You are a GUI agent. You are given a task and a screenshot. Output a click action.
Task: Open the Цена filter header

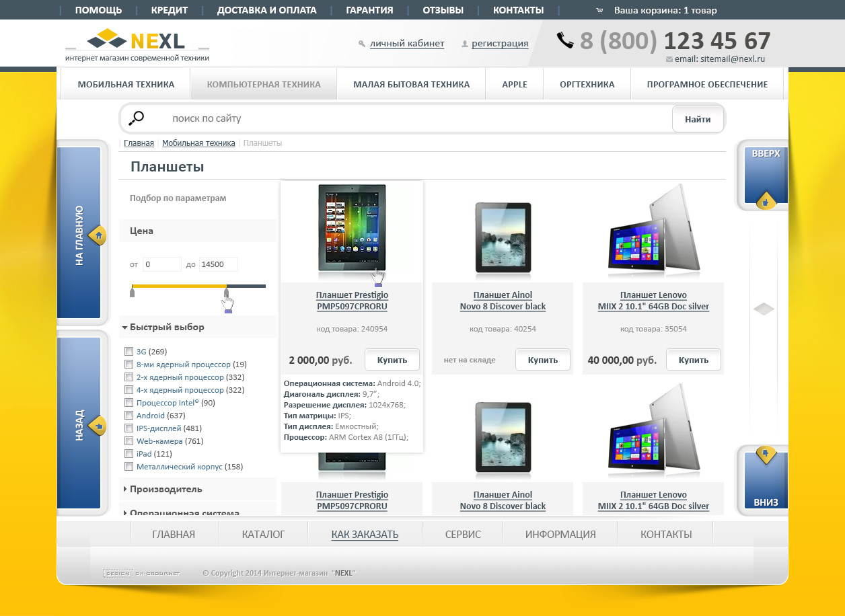click(x=198, y=231)
